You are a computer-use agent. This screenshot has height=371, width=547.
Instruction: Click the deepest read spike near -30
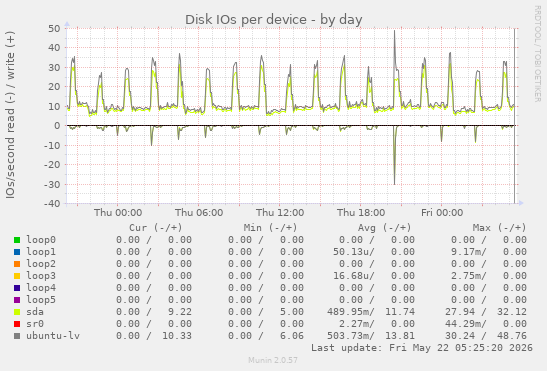pos(395,183)
